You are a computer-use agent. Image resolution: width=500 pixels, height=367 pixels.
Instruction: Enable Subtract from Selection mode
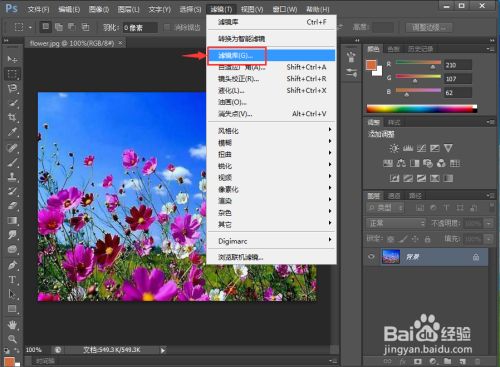coord(72,27)
